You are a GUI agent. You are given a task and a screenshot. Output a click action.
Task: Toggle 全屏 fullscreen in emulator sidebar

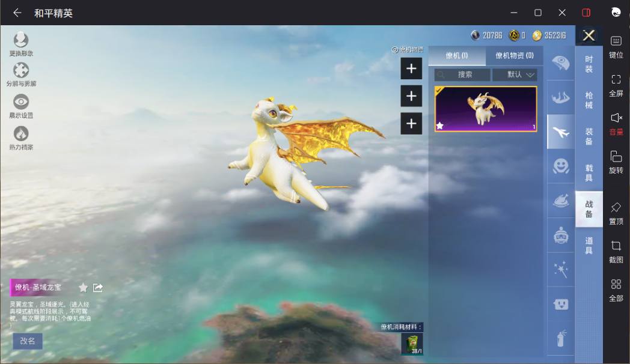616,85
